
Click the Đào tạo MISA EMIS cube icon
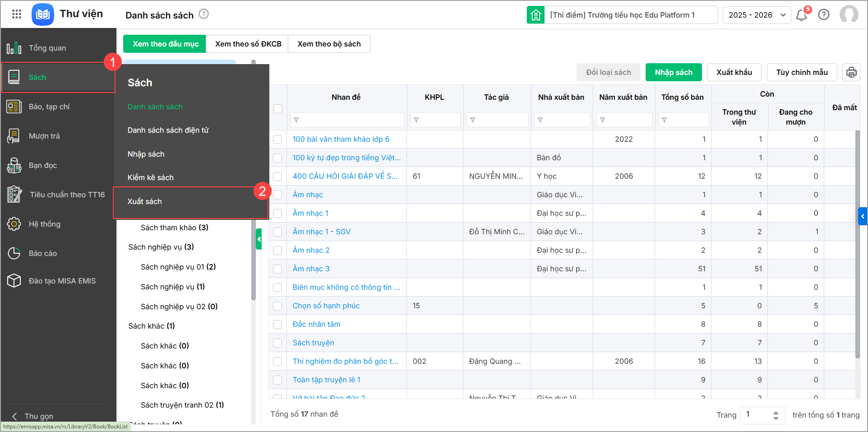coord(14,281)
